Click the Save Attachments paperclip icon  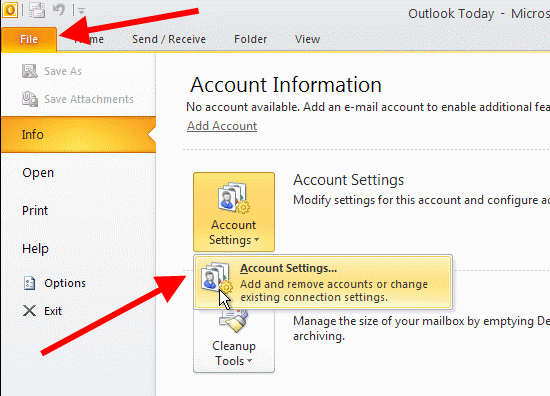coord(30,99)
